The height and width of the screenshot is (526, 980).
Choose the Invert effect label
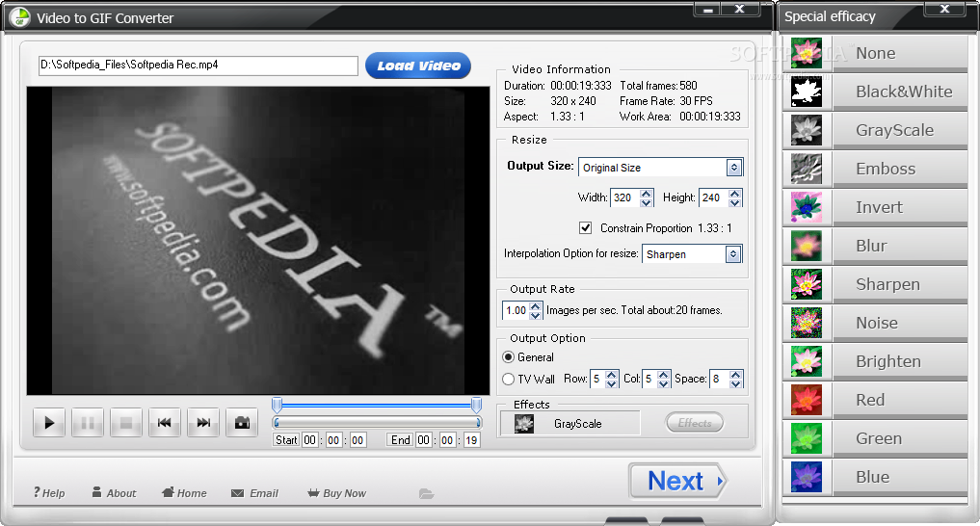click(x=879, y=207)
